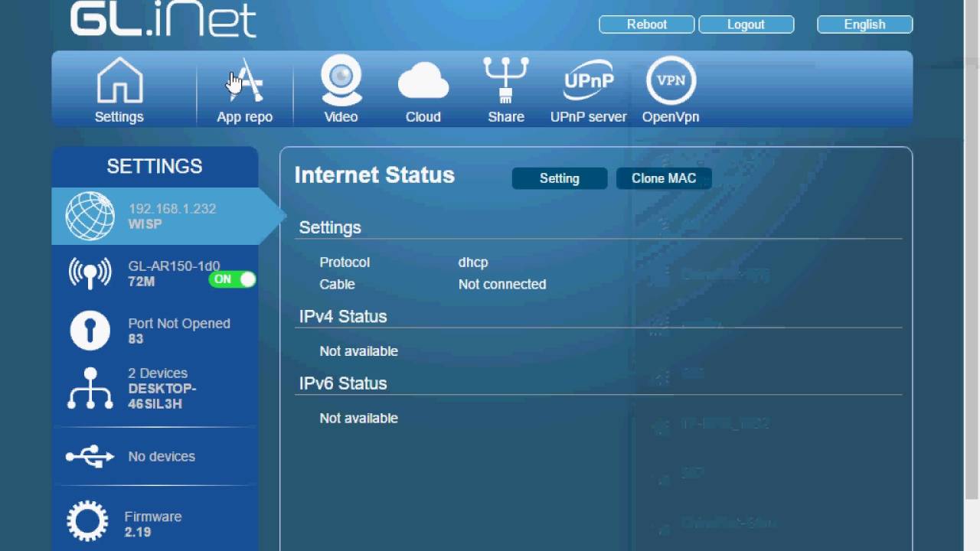Select 2 Devices DESKTOP-46SIL3H entry
Screen dimensions: 980x551
155,388
